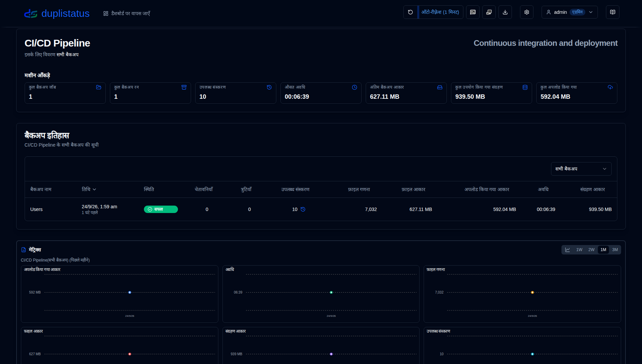Click history icon in उपलब्ध संस्करण stat card
The image size is (642, 364).
click(x=269, y=87)
